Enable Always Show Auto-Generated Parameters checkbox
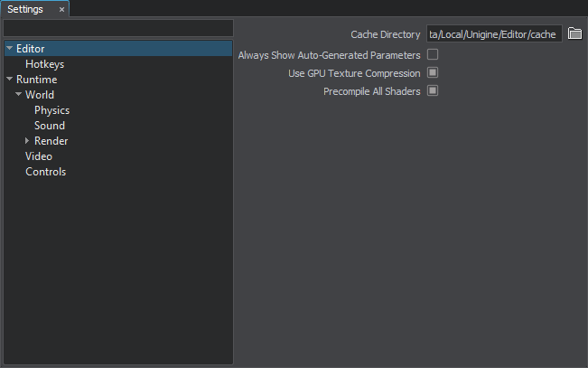Image resolution: width=588 pixels, height=368 pixels. pyautogui.click(x=433, y=55)
